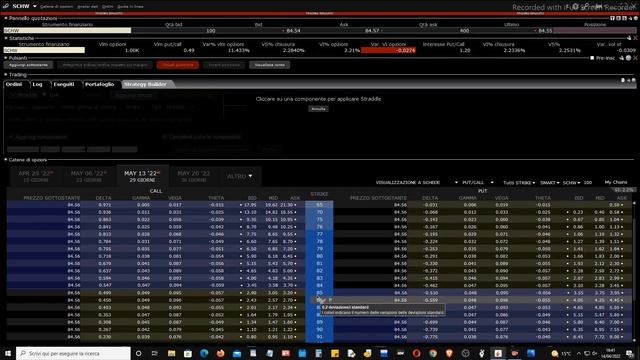Click the SCHW instrument field in Pannello quotazioni

tap(67, 30)
